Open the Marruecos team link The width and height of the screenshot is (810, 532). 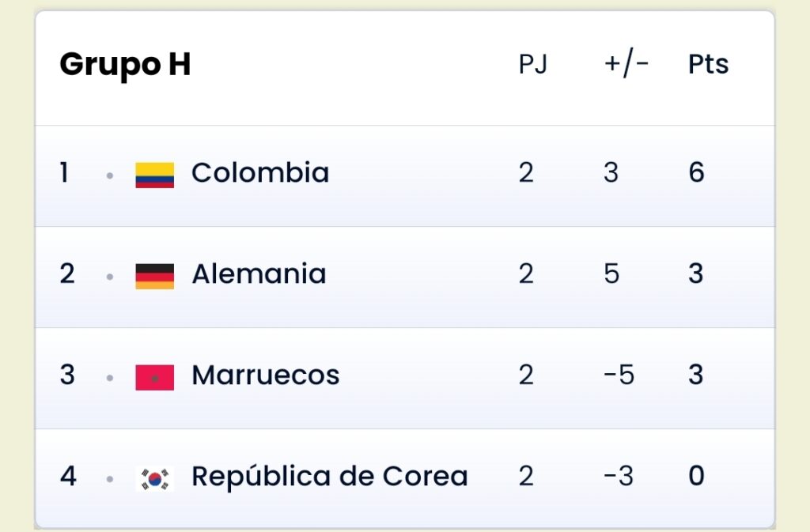pyautogui.click(x=266, y=375)
